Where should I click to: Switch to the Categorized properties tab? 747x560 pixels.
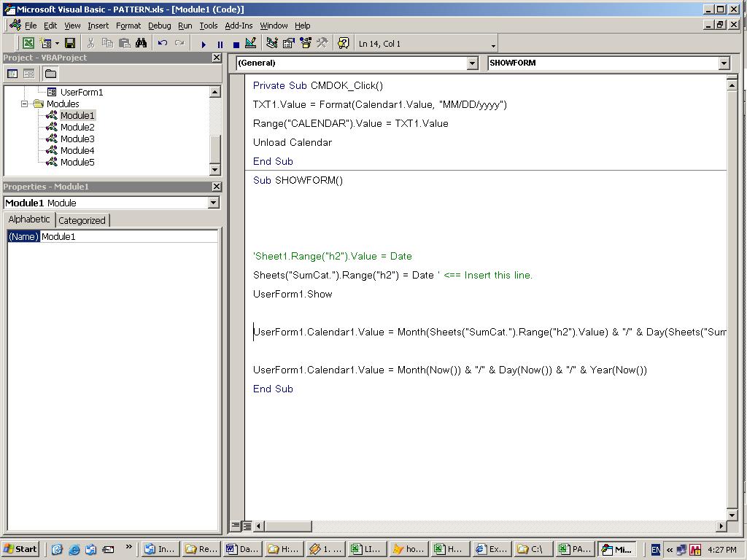coord(82,220)
